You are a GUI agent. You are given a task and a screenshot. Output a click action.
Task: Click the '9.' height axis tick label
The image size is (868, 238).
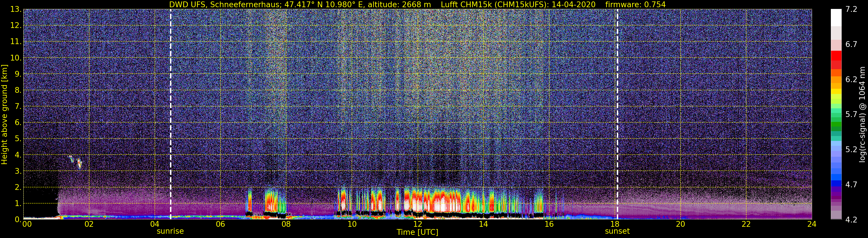[18, 74]
